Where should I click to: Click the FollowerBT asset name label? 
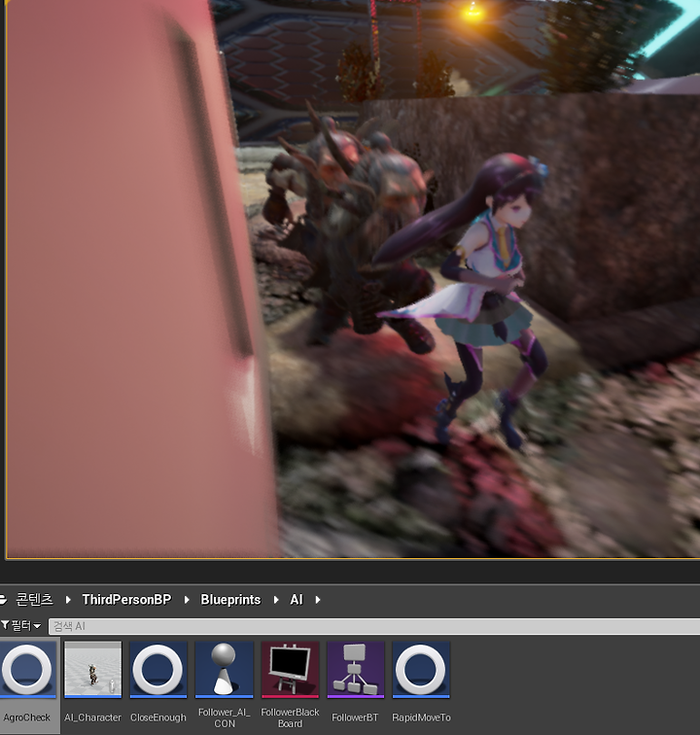pos(355,717)
